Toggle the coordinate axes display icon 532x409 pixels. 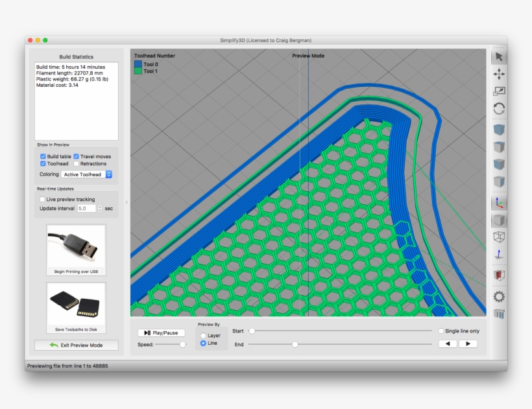pyautogui.click(x=498, y=202)
